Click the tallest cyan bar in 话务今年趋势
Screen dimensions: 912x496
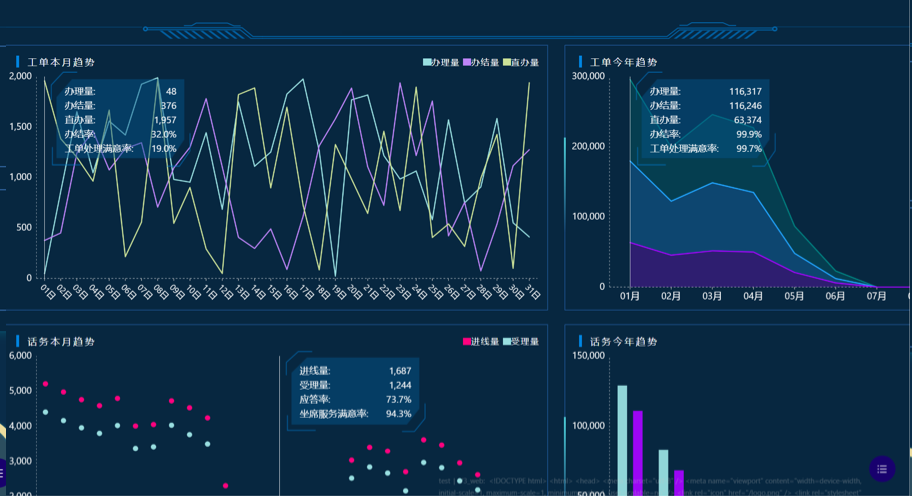pyautogui.click(x=622, y=440)
